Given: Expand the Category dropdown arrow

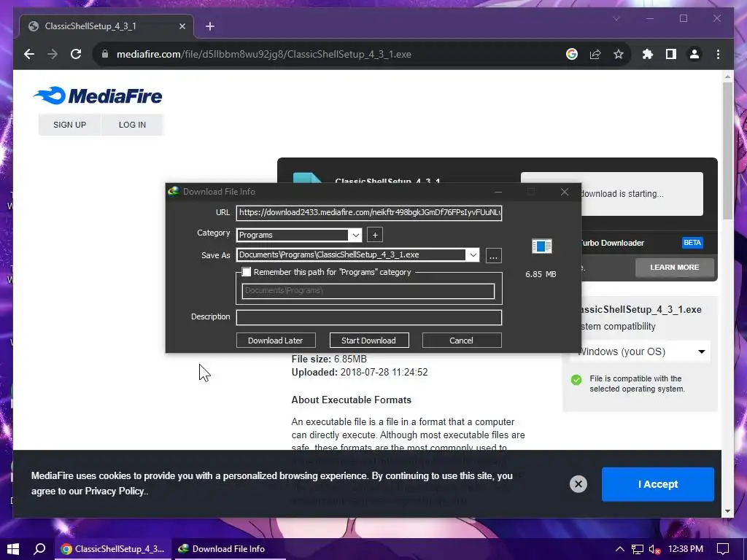Looking at the screenshot, I should click(x=355, y=235).
